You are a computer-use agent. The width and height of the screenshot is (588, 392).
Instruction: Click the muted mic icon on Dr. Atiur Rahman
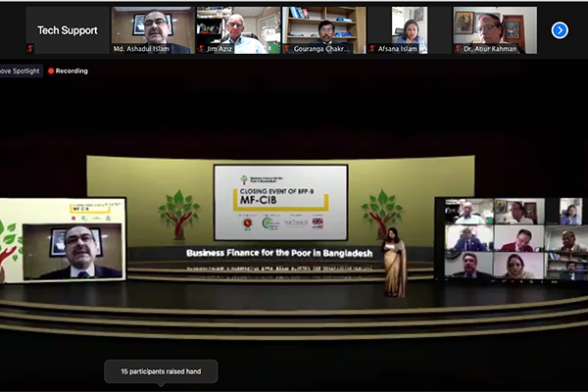click(458, 48)
